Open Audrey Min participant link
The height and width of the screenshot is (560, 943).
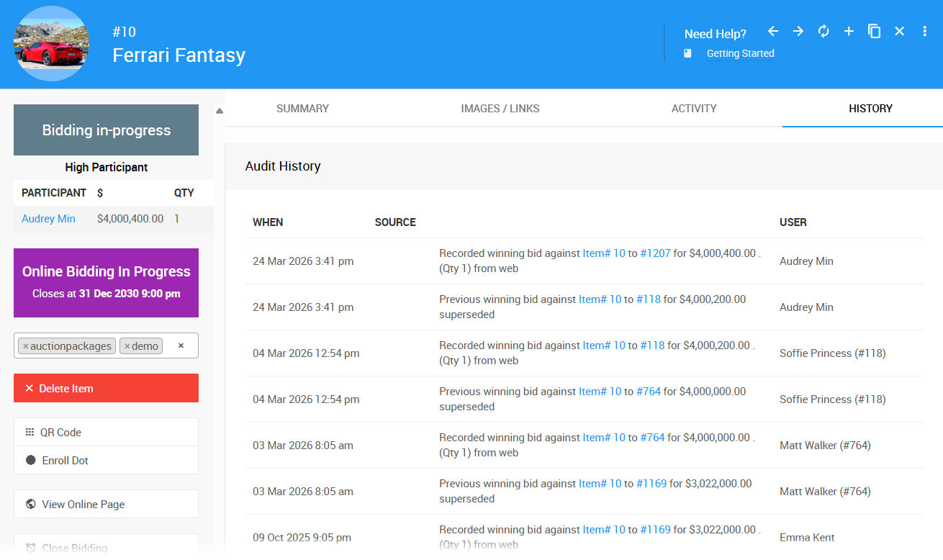(48, 219)
